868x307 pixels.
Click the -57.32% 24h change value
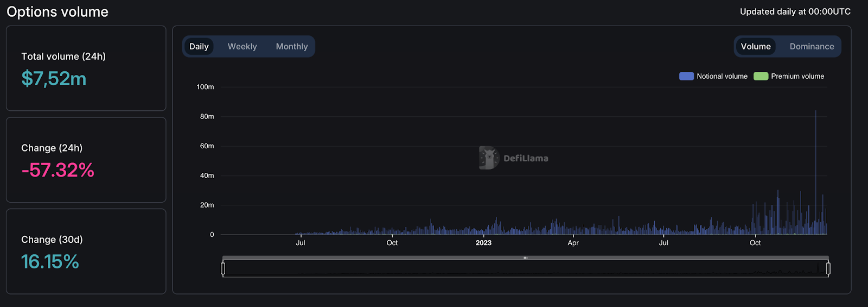pos(58,170)
